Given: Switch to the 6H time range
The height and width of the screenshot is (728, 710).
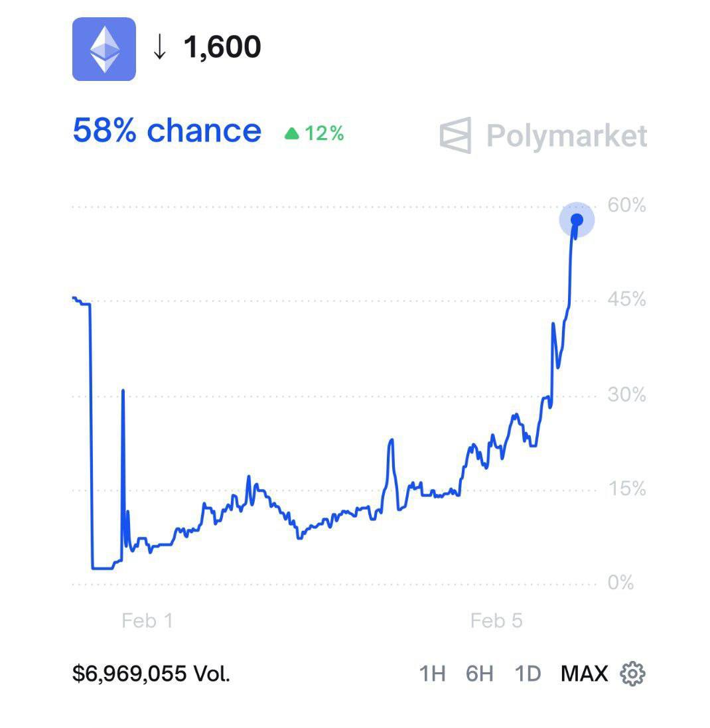Looking at the screenshot, I should pos(480,674).
